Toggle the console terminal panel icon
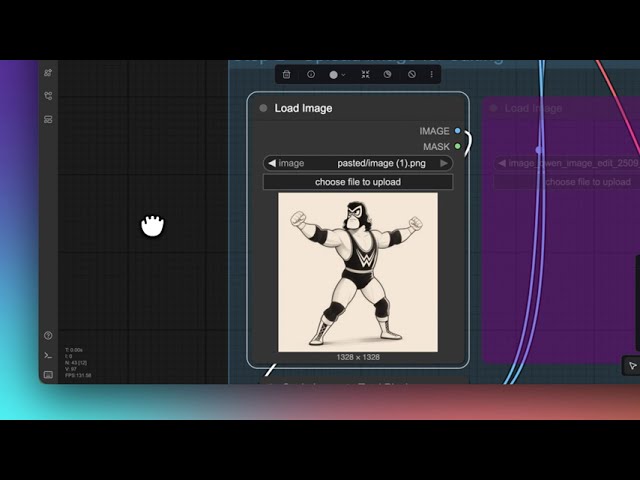Image resolution: width=640 pixels, height=480 pixels. pyautogui.click(x=48, y=355)
